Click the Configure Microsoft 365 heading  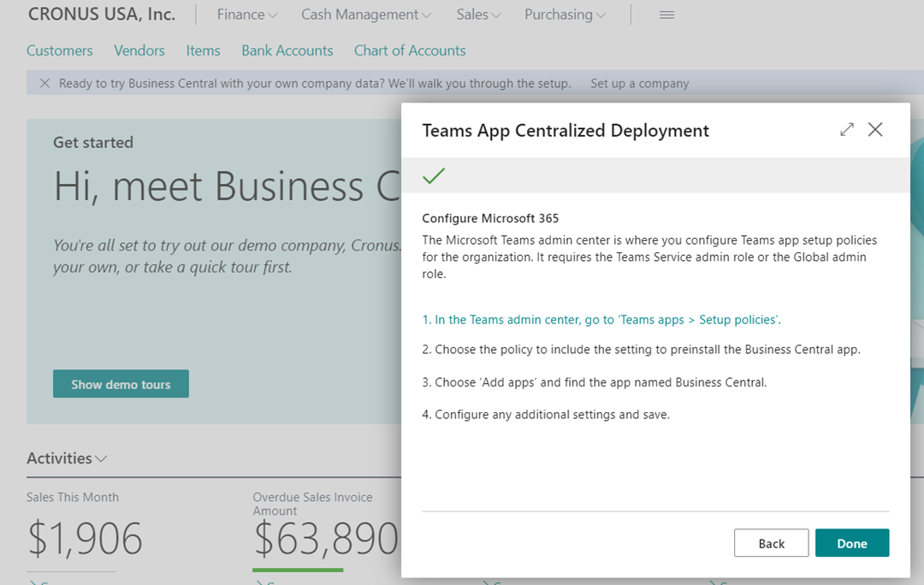(490, 219)
